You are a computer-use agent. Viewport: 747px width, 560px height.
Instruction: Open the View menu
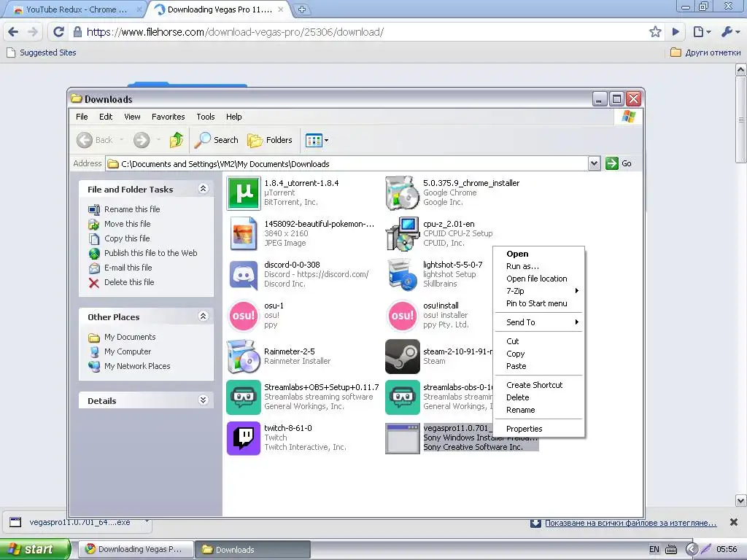(x=132, y=117)
